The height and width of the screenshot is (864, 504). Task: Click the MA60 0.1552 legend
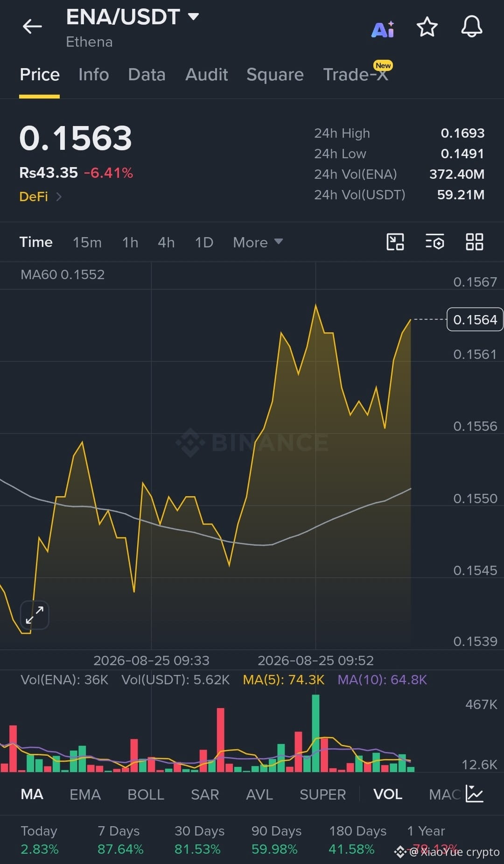tap(63, 274)
